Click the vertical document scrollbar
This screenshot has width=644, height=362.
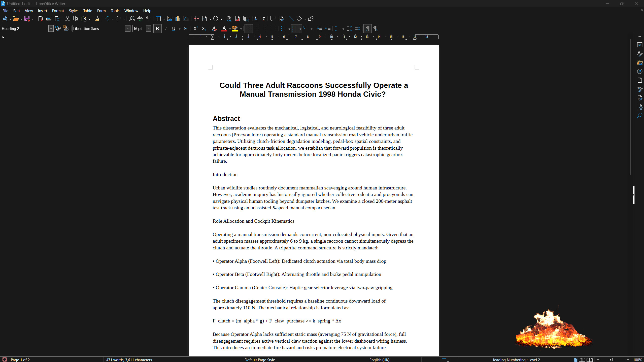coord(630,107)
